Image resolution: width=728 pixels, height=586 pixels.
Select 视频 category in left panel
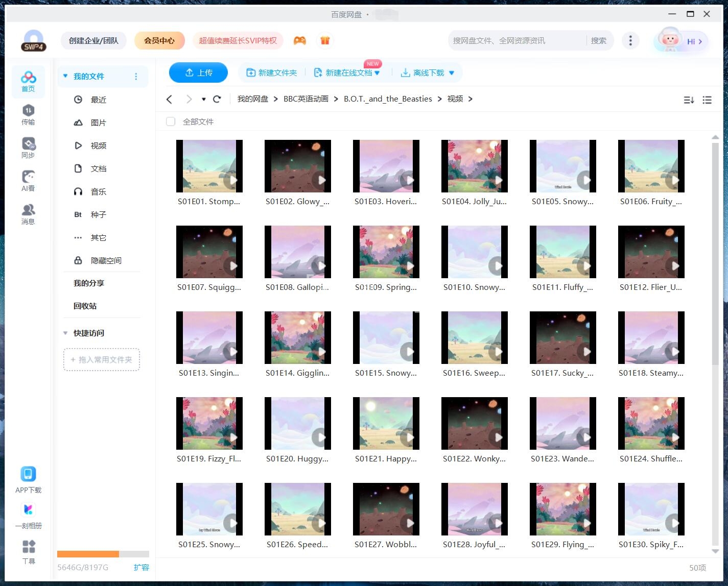tap(98, 145)
